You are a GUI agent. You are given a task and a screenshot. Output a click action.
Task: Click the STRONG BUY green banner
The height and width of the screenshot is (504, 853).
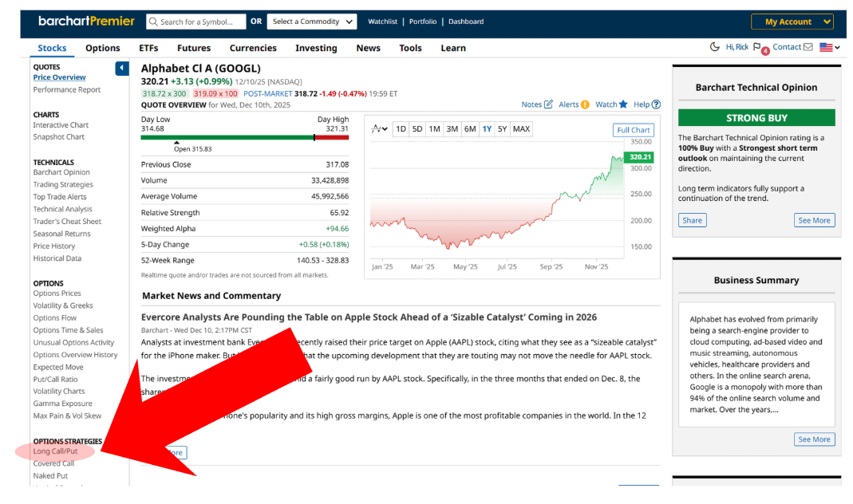[x=756, y=118]
